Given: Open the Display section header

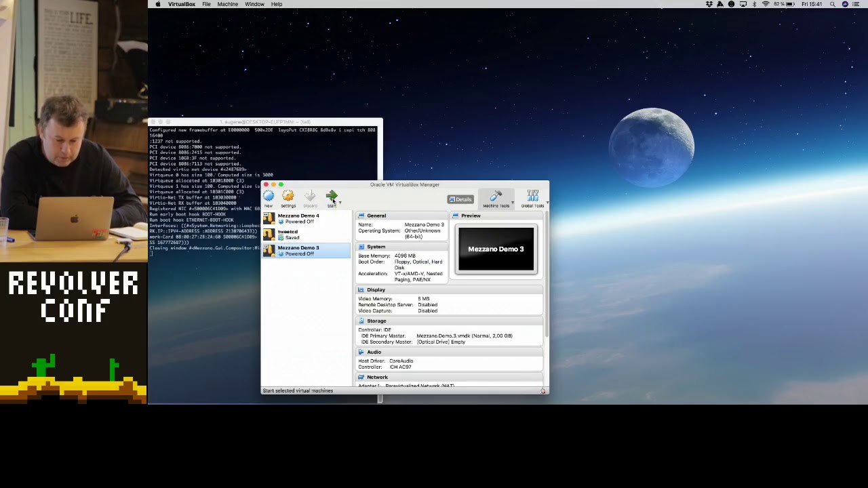Looking at the screenshot, I should coord(449,289).
